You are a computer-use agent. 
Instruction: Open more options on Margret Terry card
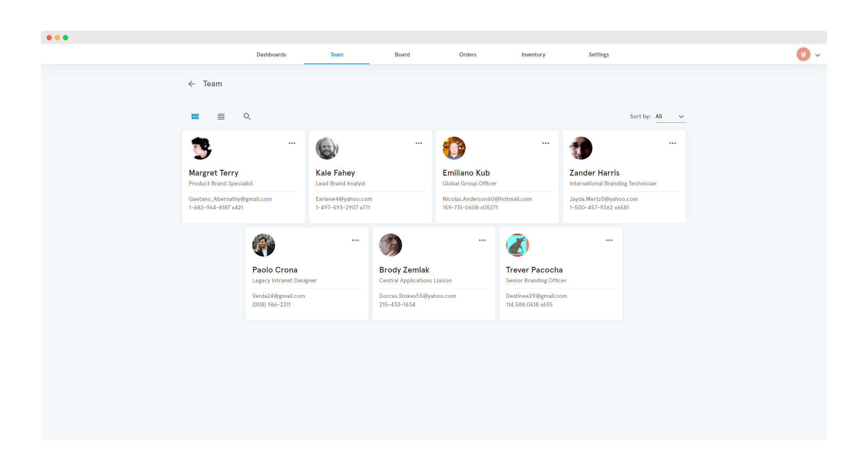click(292, 143)
